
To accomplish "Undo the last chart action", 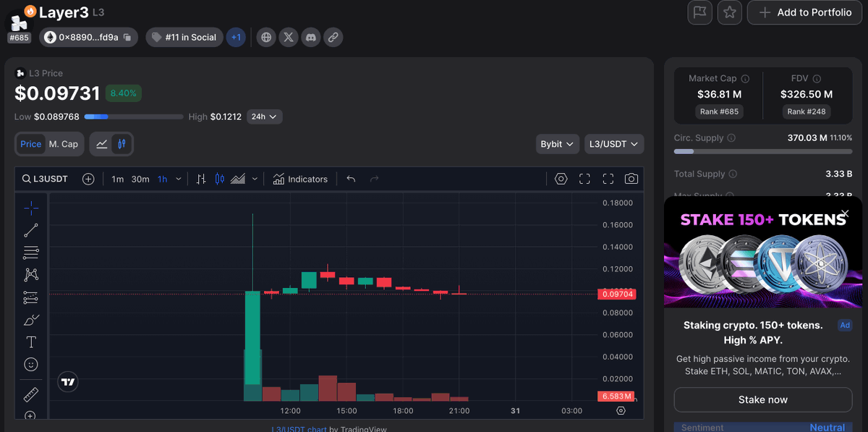I will coord(351,179).
